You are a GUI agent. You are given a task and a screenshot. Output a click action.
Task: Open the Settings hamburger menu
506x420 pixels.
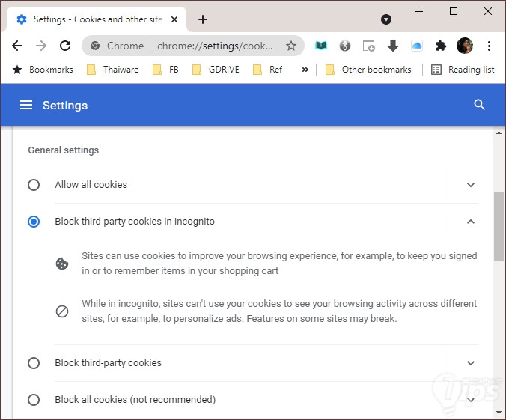pyautogui.click(x=26, y=106)
